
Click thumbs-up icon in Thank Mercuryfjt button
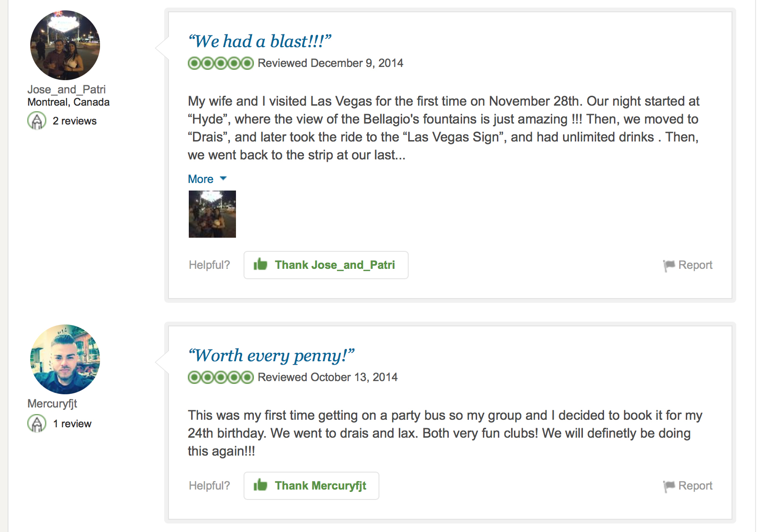pyautogui.click(x=261, y=485)
